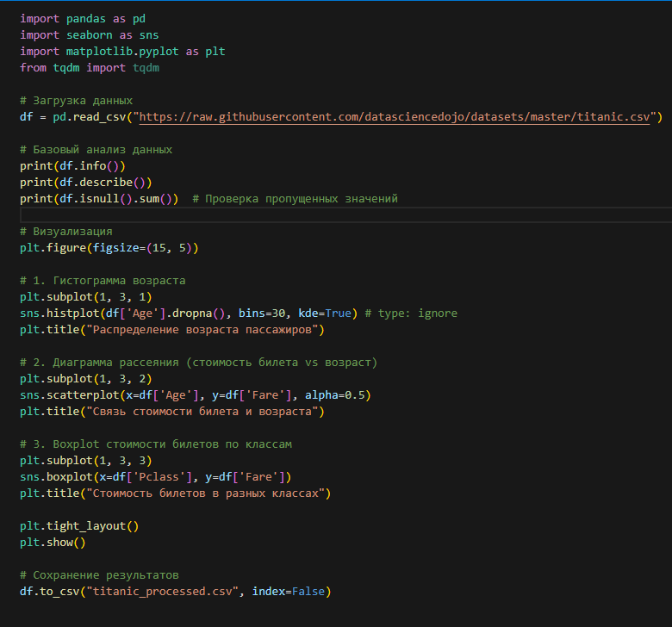This screenshot has height=627, width=672.
Task: Click on print(df.describe()) statement
Action: coord(85,183)
